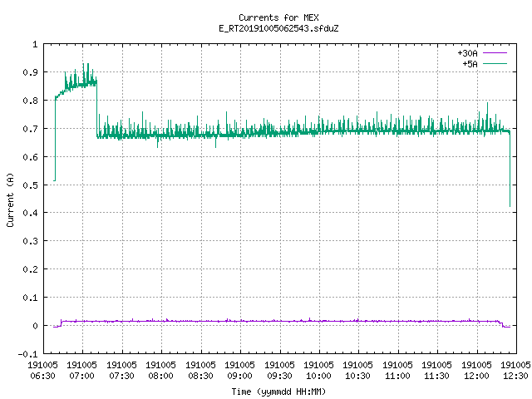Select the filename E_RT20191005062543.sfduZ
The image size is (532, 399).
[x=278, y=28]
